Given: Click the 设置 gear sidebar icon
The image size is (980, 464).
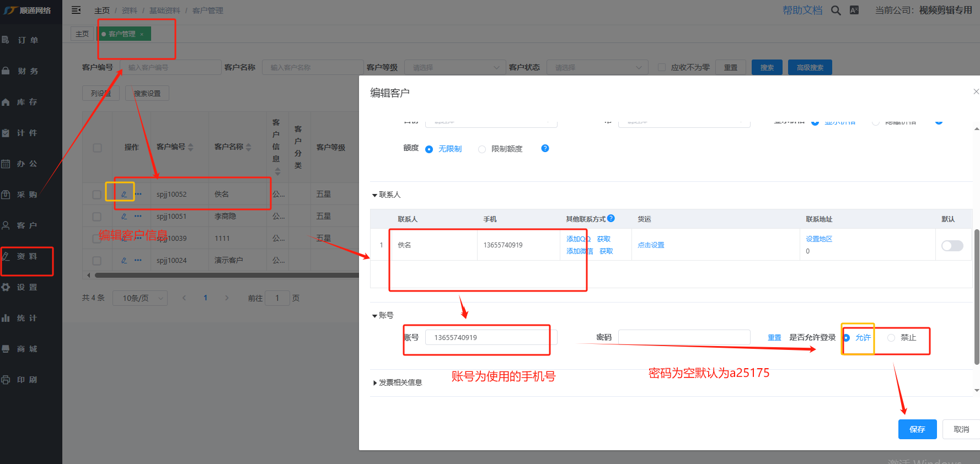Looking at the screenshot, I should click(6, 287).
